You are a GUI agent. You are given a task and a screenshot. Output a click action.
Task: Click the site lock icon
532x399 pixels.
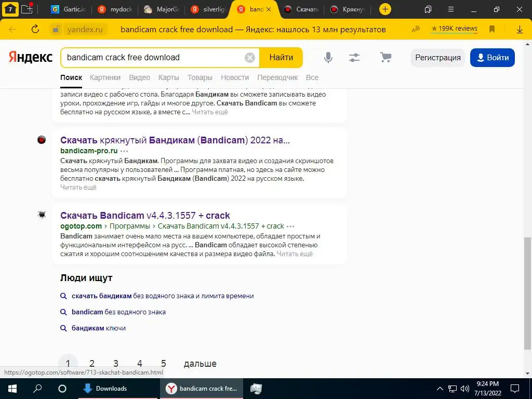pos(56,30)
